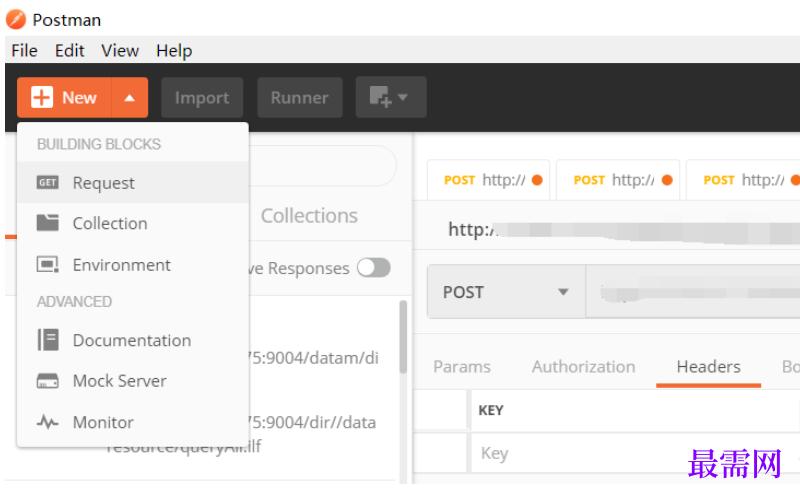Screen dimensions: 800x495
Task: Open the File menu
Action: click(24, 51)
